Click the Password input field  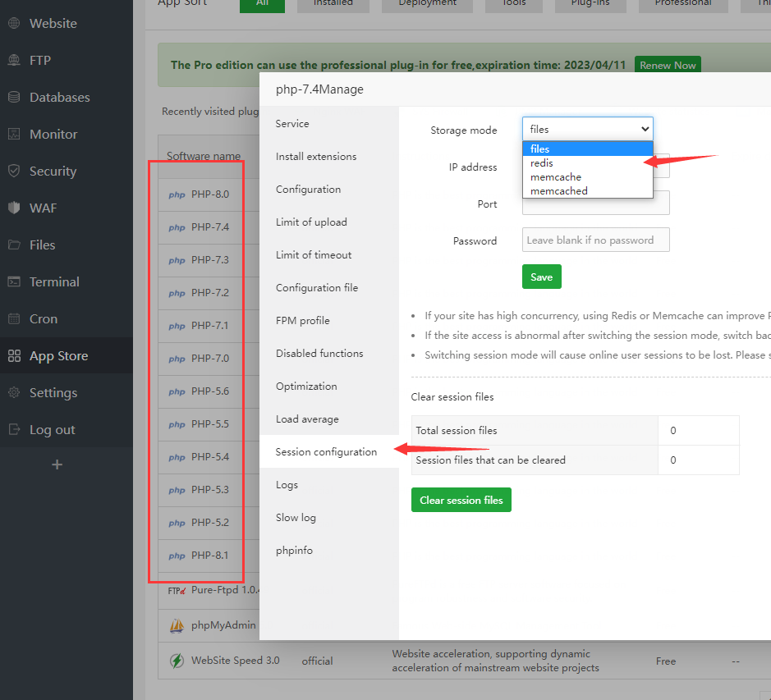595,240
